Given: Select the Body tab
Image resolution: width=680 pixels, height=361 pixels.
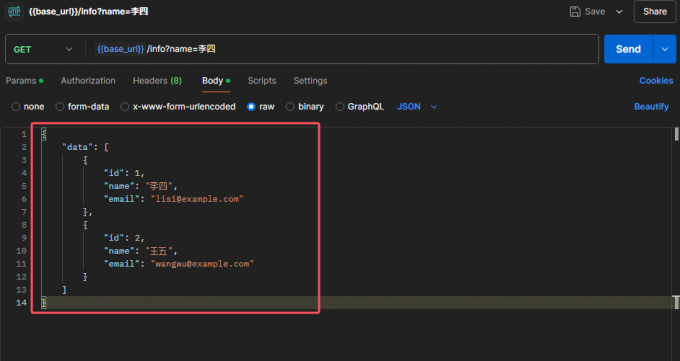Looking at the screenshot, I should [x=216, y=81].
